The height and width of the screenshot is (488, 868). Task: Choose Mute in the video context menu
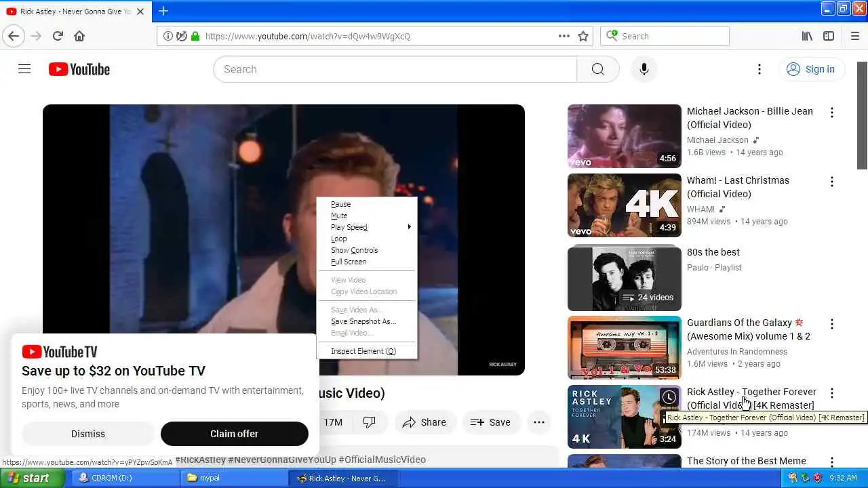[367, 216]
